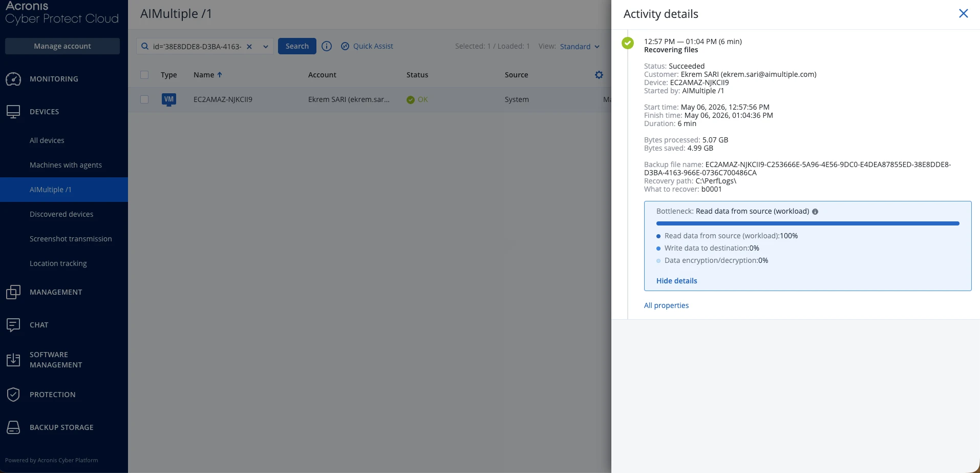This screenshot has width=980, height=473.
Task: Click the Acronis Cyber Protect Cloud logo
Action: tap(62, 13)
